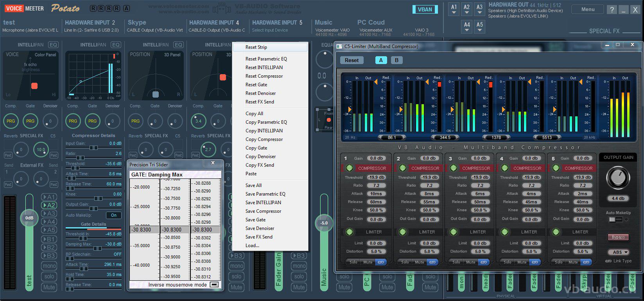Toggle band 1 Limiter green LED
The width and height of the screenshot is (644, 301).
click(349, 232)
